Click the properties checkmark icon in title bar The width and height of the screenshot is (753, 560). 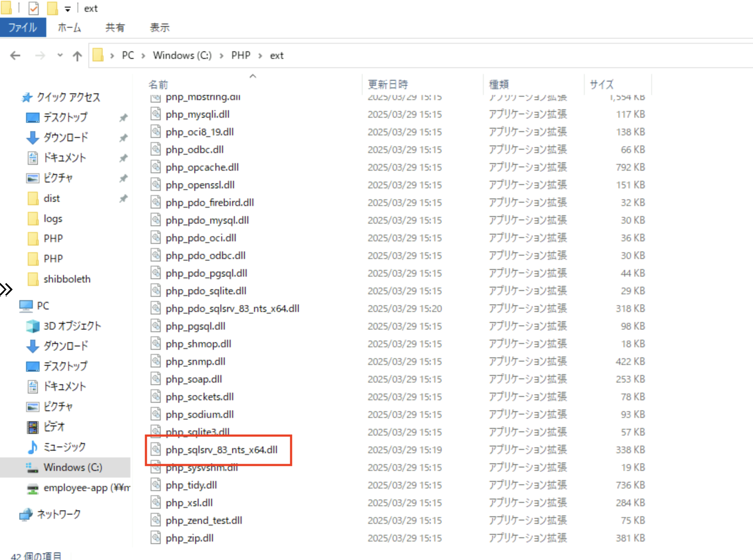pos(34,8)
